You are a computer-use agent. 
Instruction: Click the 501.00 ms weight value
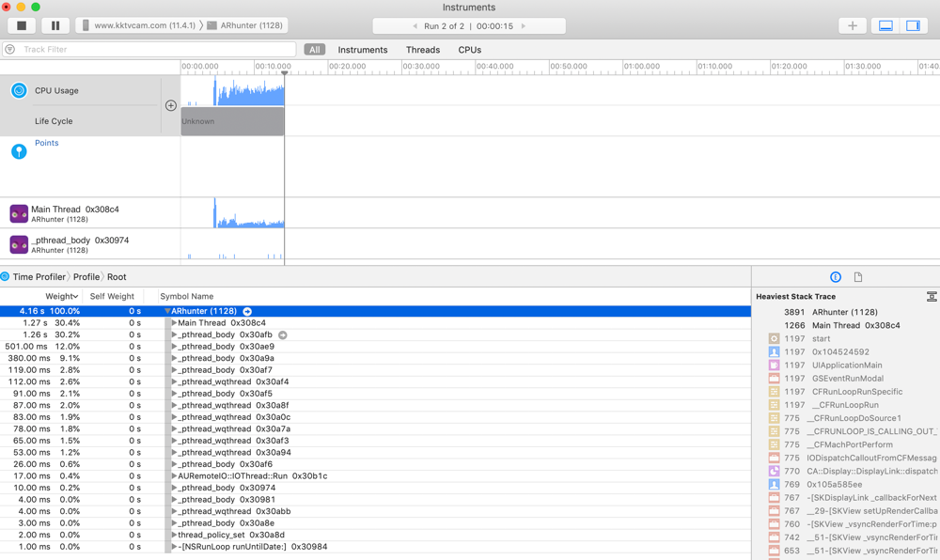(27, 346)
